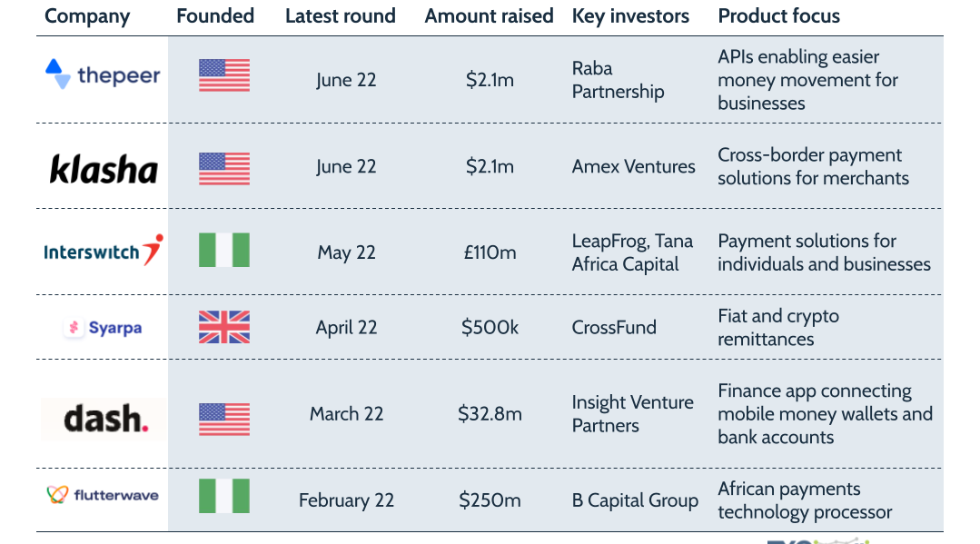Click the US flag beside dash.
Image resolution: width=980 pixels, height=544 pixels.
(x=224, y=419)
